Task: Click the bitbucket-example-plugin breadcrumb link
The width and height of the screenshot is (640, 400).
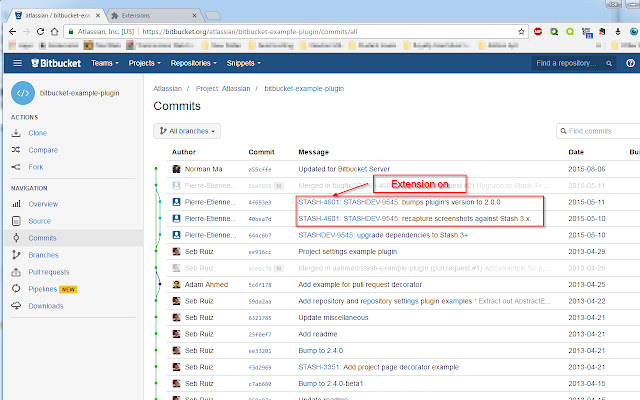Action: tap(304, 89)
